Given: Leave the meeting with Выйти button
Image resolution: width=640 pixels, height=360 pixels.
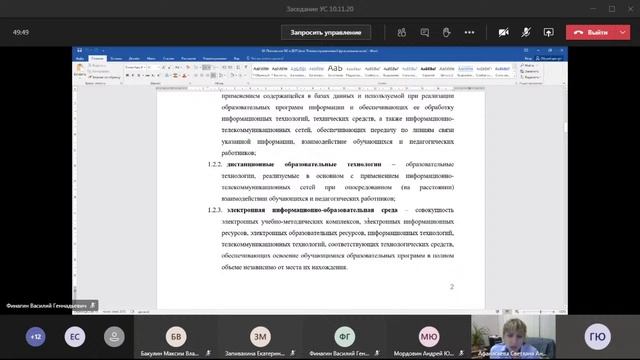Looking at the screenshot, I should coord(592,32).
